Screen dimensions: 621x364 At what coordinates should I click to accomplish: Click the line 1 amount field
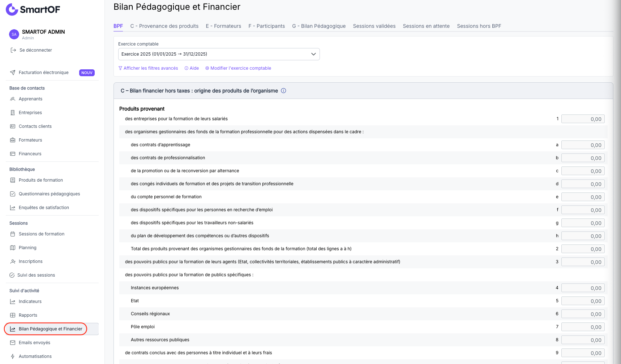[583, 119]
